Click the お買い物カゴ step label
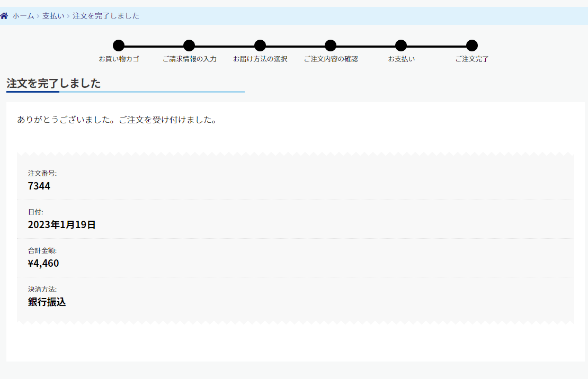Screen dimensions: 588x379 pyautogui.click(x=119, y=59)
